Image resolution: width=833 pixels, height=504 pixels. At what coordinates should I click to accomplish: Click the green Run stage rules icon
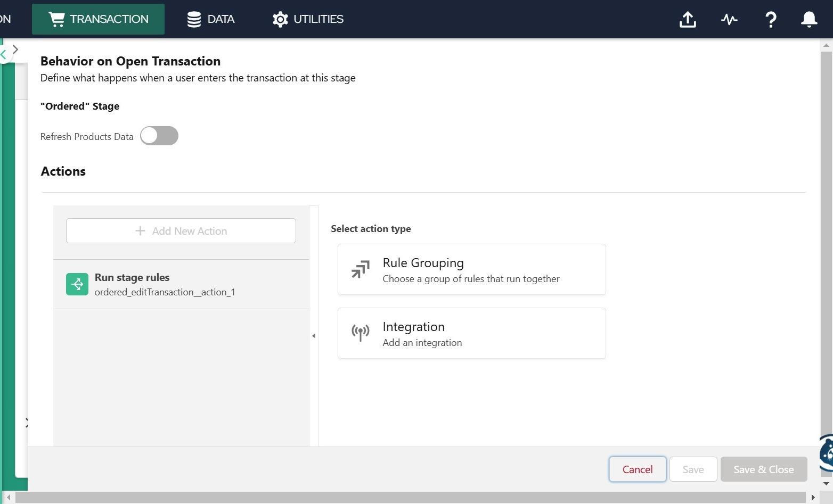click(77, 284)
